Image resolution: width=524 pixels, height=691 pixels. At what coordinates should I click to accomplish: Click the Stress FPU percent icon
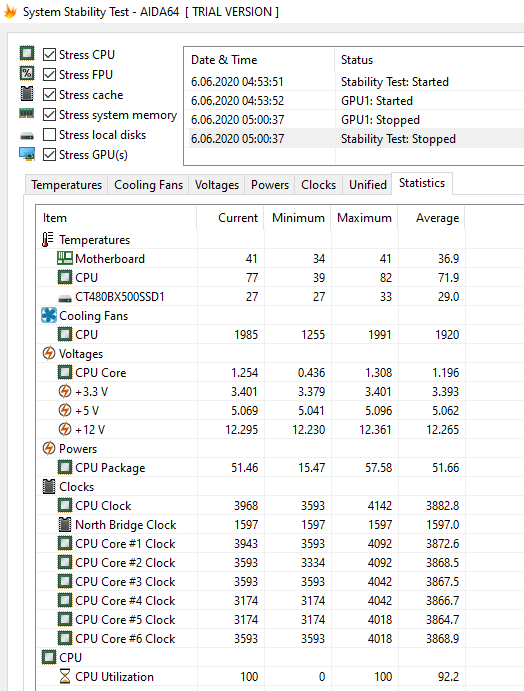pos(27,73)
